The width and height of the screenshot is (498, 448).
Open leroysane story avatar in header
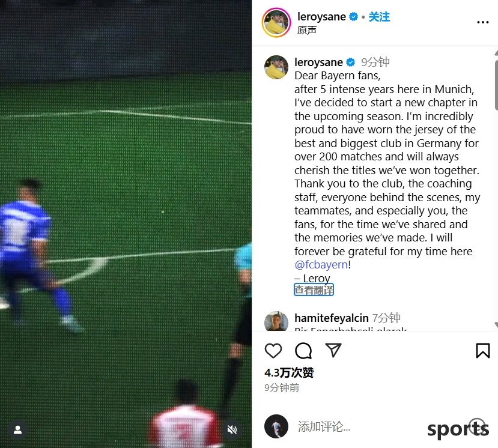coord(276,23)
